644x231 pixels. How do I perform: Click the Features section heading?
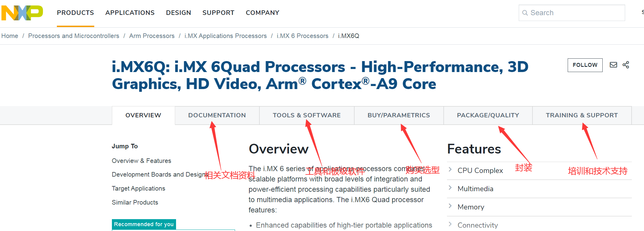(x=474, y=149)
